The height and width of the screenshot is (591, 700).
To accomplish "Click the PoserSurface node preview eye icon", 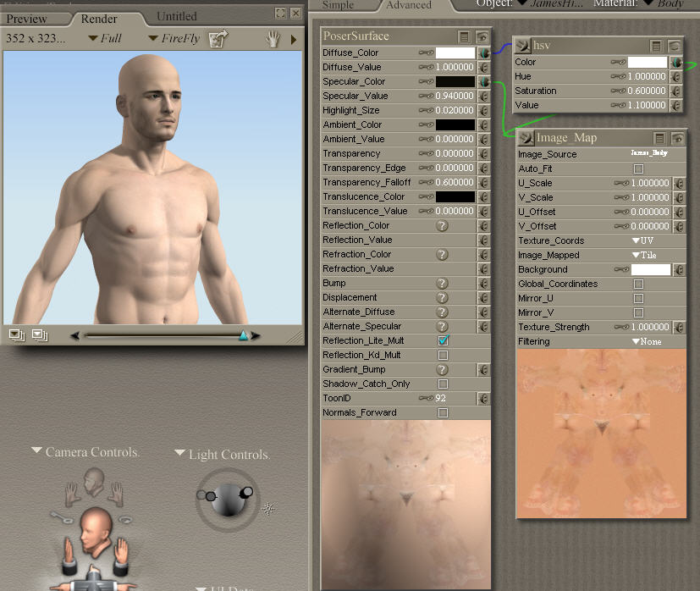I will (x=482, y=36).
